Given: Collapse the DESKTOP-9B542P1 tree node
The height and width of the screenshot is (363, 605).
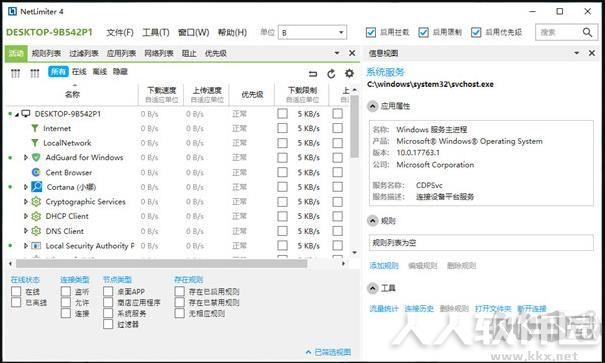Looking at the screenshot, I should [x=17, y=114].
